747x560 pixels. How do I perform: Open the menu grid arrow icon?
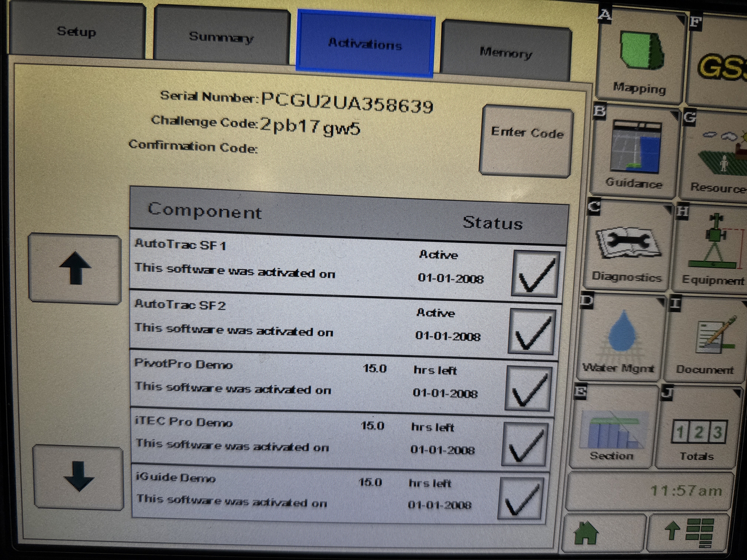point(689,533)
